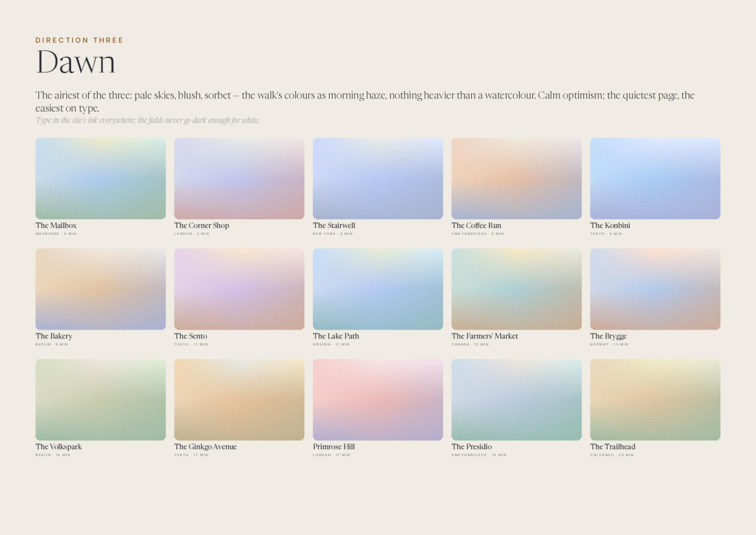Click The Farmers' Market gradient card
This screenshot has height=535, width=756.
point(517,289)
